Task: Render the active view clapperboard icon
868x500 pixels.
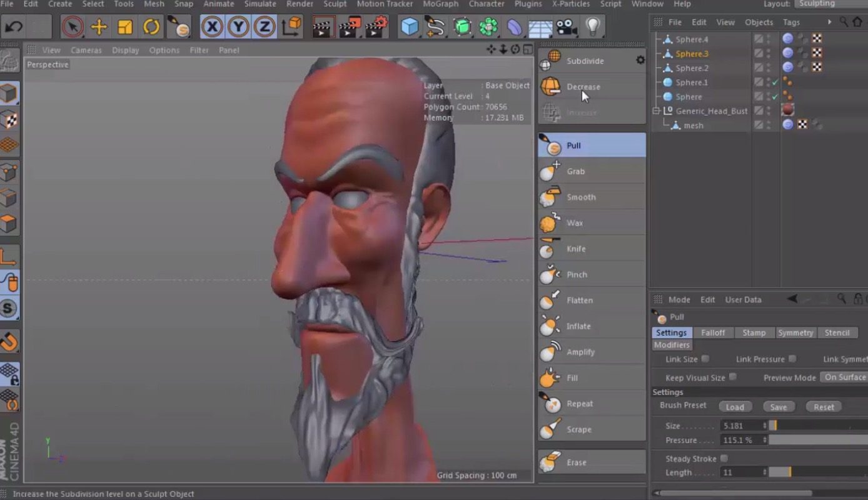Action: click(x=322, y=27)
